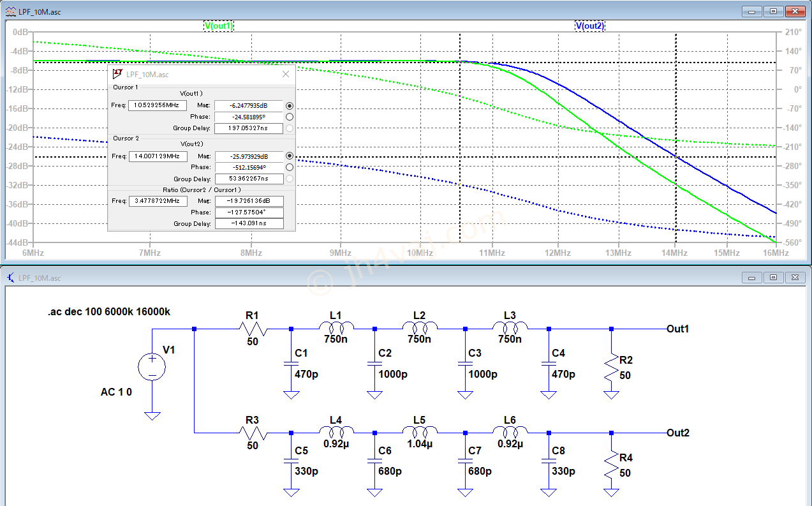
Task: Click resistor R1 symbol in schematic
Action: coord(253,329)
